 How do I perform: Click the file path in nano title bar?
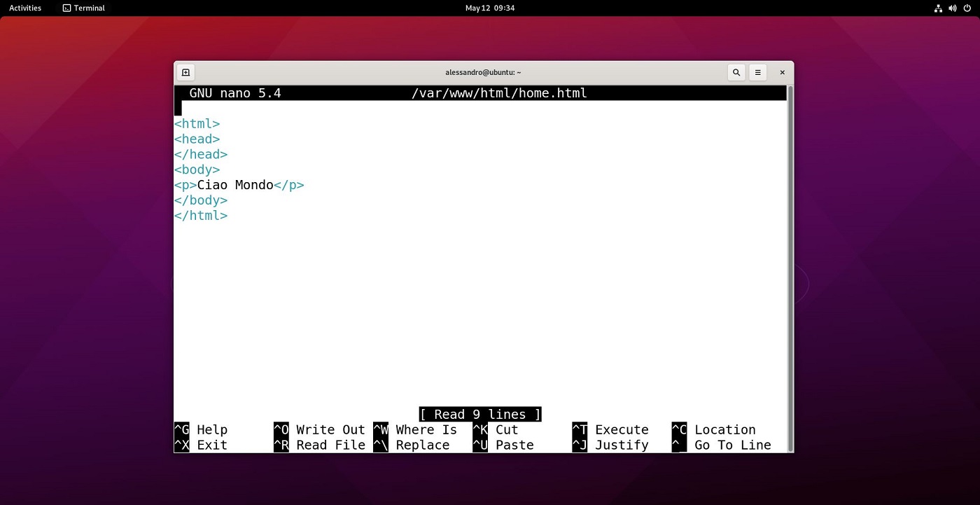[499, 93]
